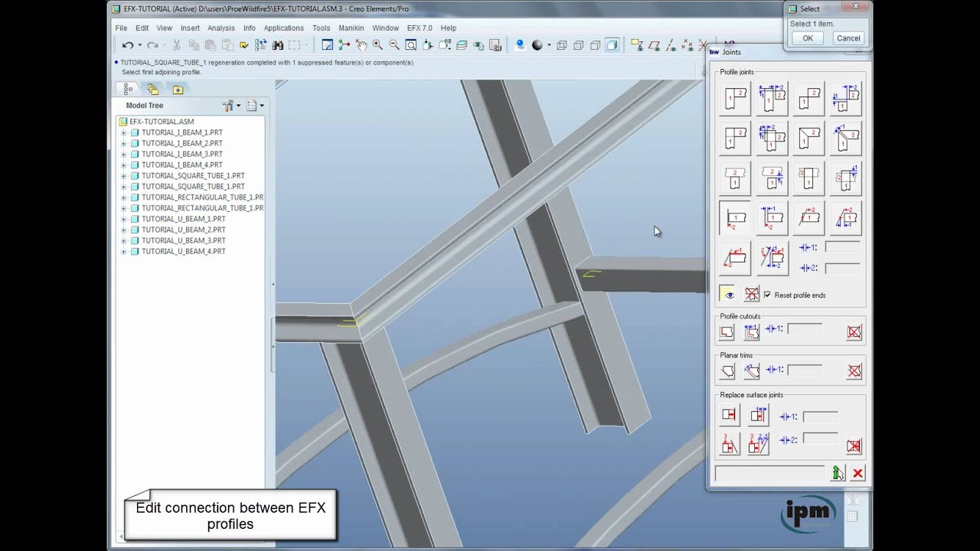Select the angled cut-to-plane joint icon
Screen dimensions: 980x551
[808, 218]
